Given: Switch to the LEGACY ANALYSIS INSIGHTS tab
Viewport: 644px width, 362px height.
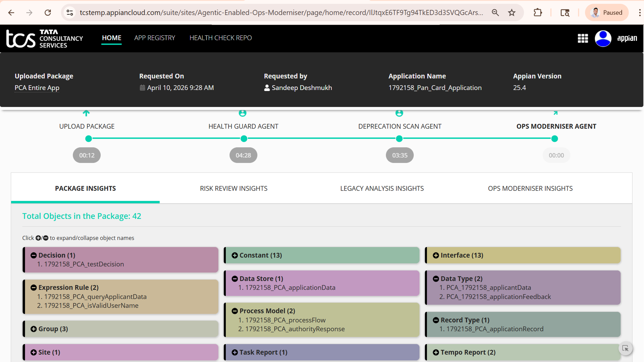Looking at the screenshot, I should 382,188.
